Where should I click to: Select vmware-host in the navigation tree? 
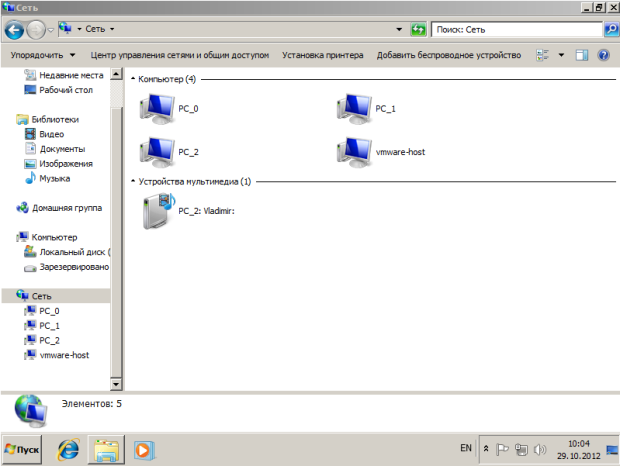pyautogui.click(x=57, y=355)
